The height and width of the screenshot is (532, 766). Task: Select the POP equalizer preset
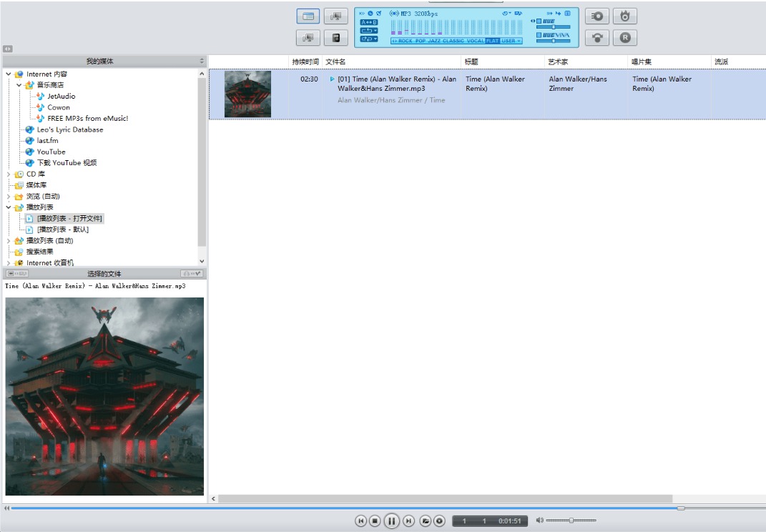(x=421, y=41)
